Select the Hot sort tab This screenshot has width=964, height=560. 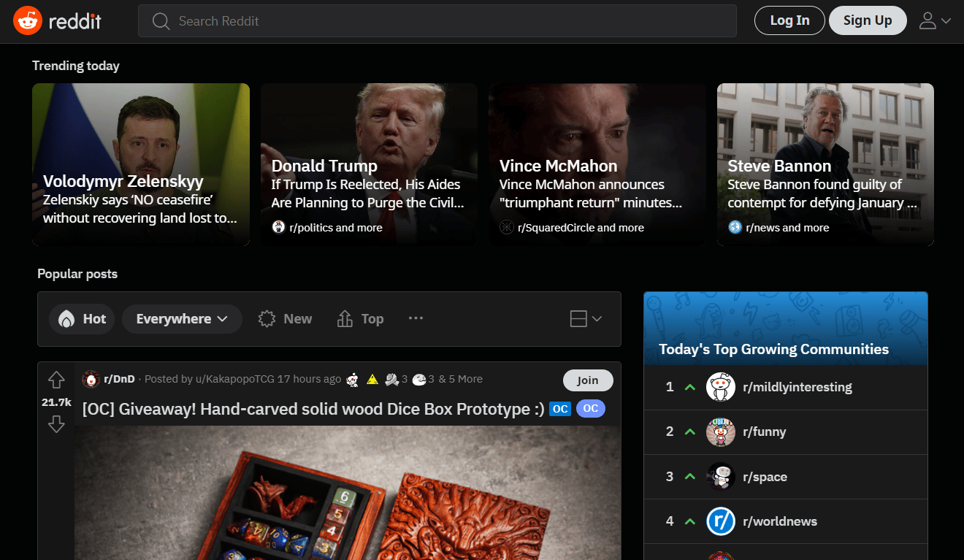(x=82, y=319)
